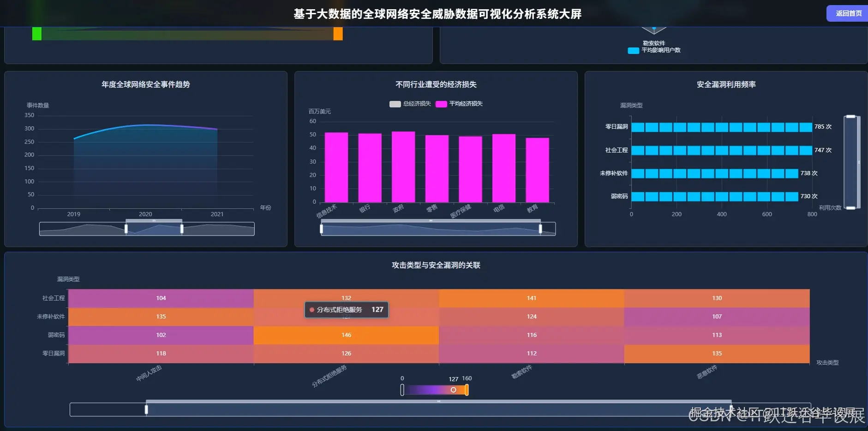868x431 pixels.
Task: Click the tooltip showing 分布式拒绝服务 127
Action: point(346,310)
